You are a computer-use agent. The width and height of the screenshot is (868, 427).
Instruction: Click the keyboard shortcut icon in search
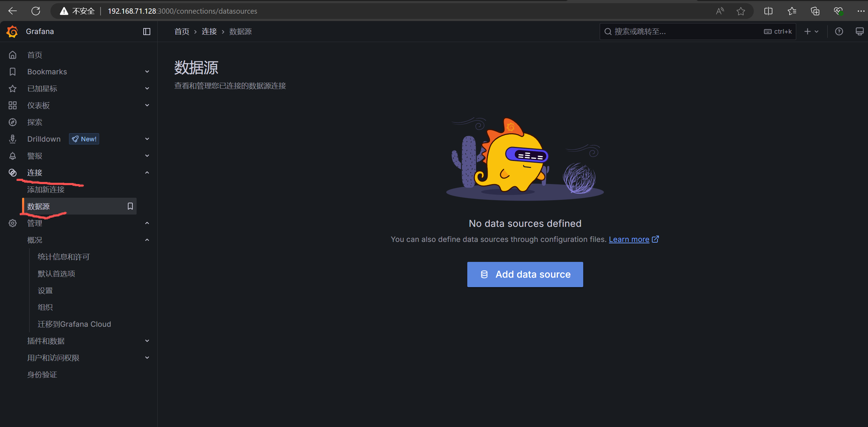tap(768, 32)
